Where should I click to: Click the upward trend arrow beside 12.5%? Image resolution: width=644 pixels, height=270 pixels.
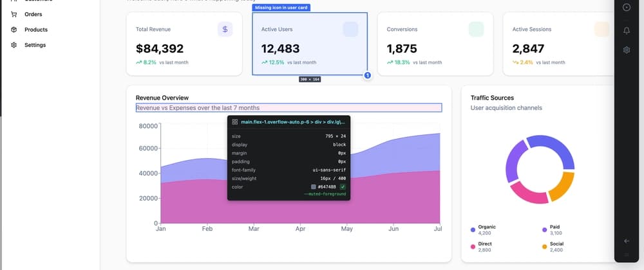(x=265, y=62)
